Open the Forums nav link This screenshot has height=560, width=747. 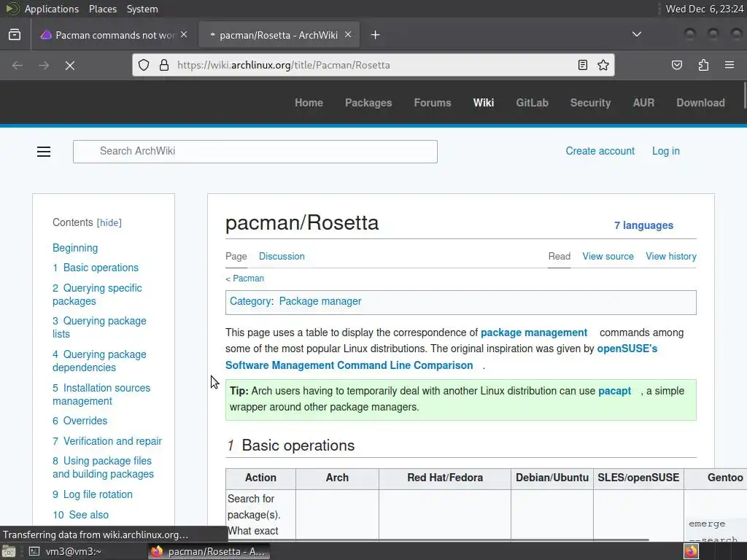coord(432,103)
